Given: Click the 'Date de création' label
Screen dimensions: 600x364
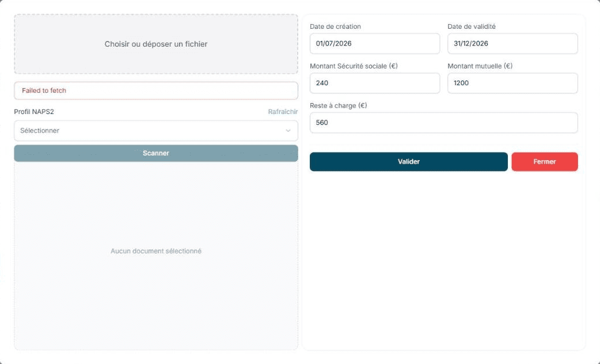Looking at the screenshot, I should pyautogui.click(x=335, y=26).
